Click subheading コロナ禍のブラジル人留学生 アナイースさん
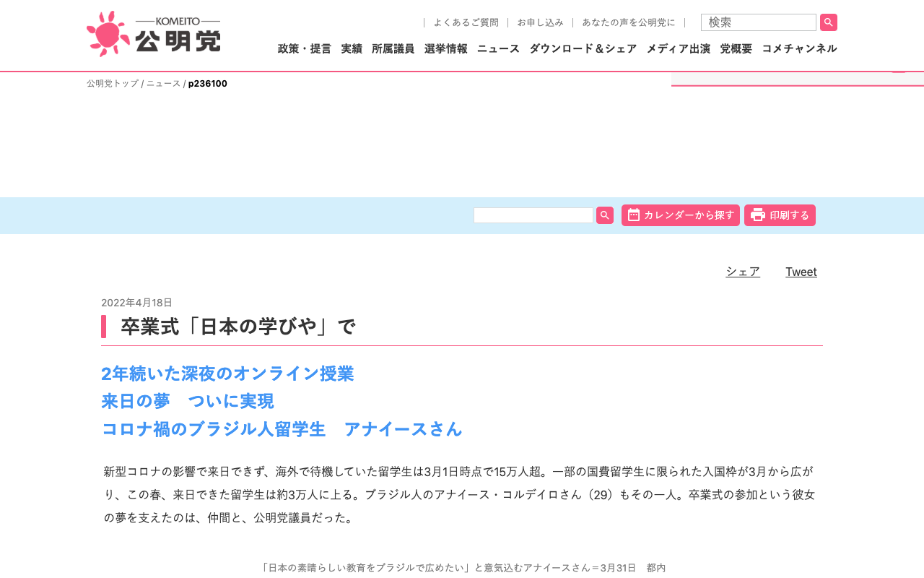 tap(282, 428)
